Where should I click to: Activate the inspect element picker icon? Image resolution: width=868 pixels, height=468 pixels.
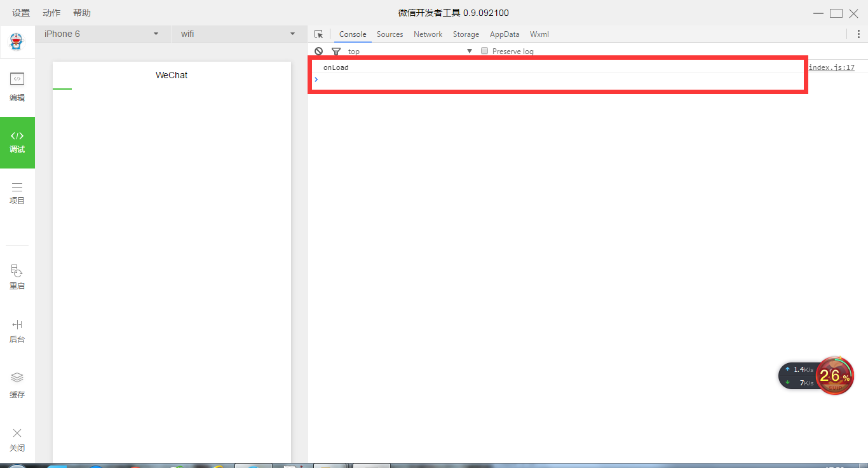(x=319, y=34)
